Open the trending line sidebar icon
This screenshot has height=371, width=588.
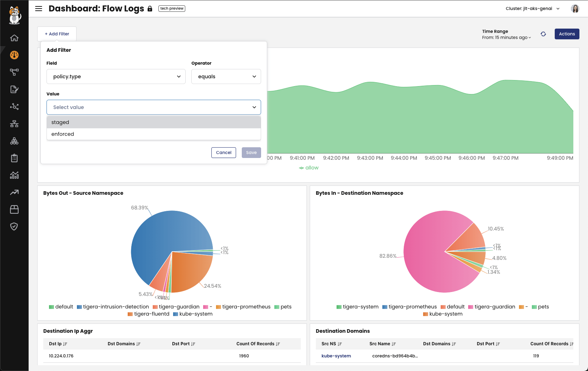[x=14, y=192]
